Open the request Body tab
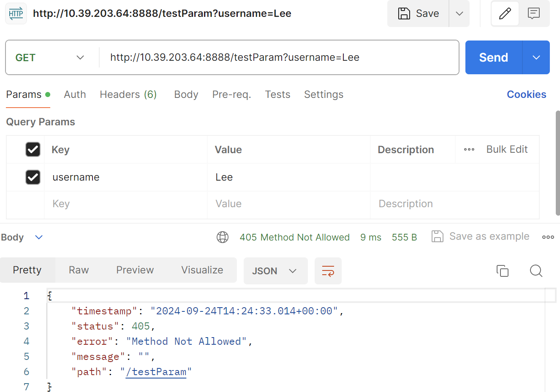Screen dimensions: 560x392 click(x=186, y=95)
